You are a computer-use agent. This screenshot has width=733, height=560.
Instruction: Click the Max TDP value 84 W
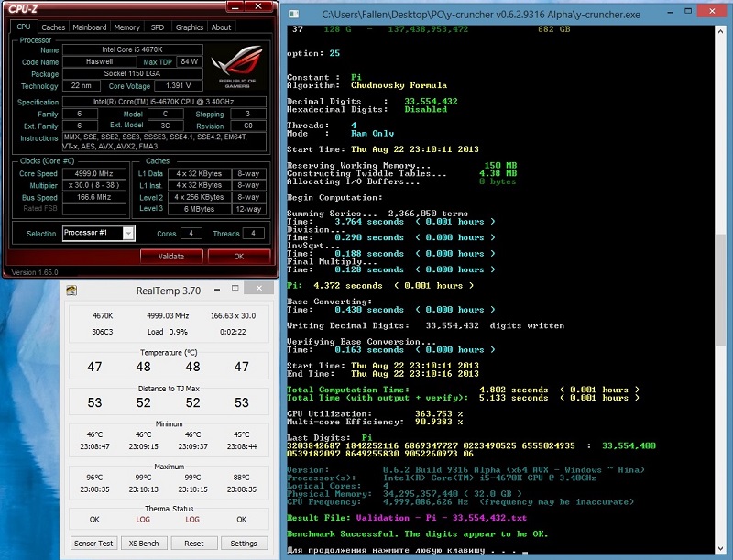(x=190, y=61)
